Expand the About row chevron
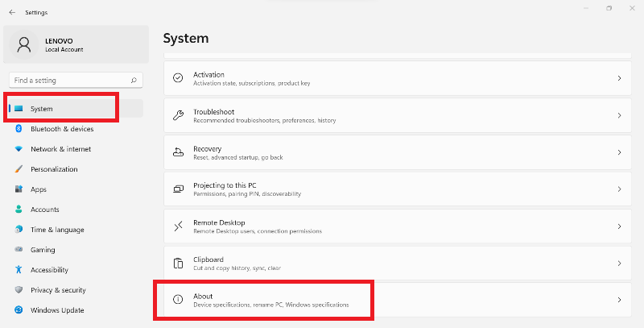 click(619, 300)
